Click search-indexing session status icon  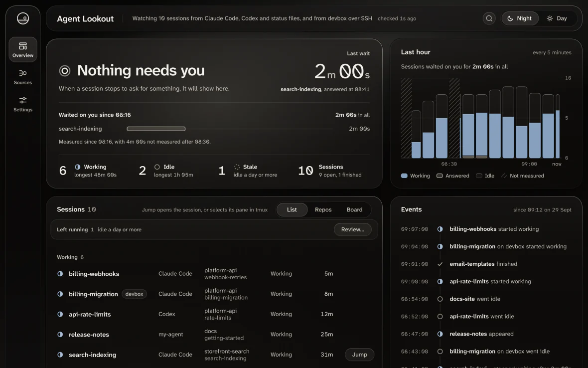tap(60, 355)
